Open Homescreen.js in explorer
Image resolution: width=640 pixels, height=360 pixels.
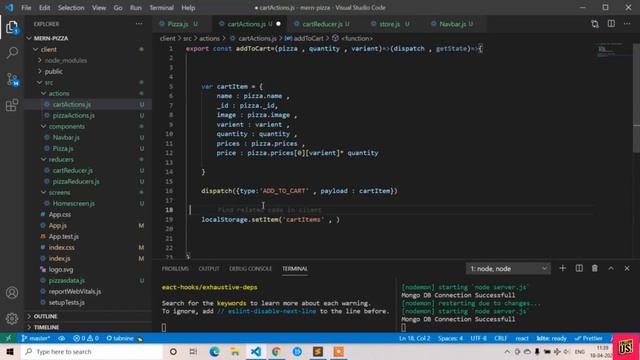(73, 203)
